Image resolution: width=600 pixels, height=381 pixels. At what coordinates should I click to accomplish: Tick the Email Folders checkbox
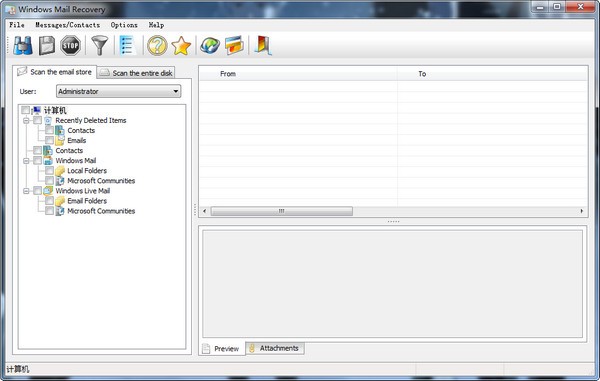click(49, 201)
